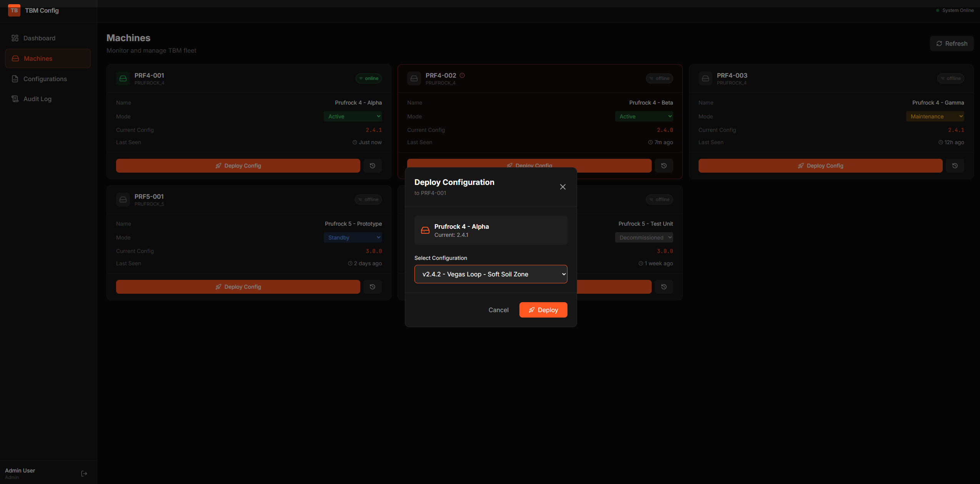
Task: Open deployment history for PRF4-003
Action: [x=955, y=166]
